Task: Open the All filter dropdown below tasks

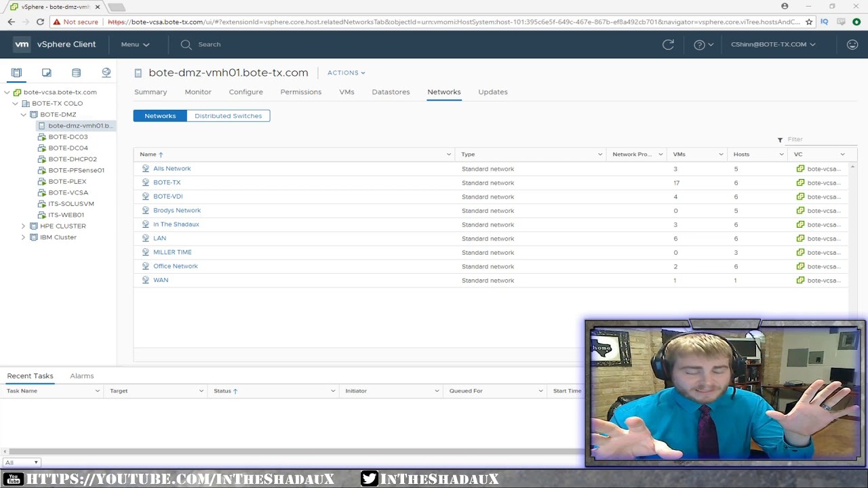Action: tap(21, 462)
